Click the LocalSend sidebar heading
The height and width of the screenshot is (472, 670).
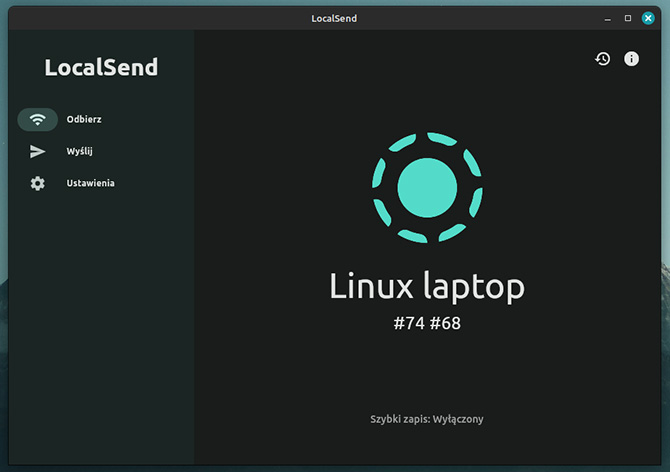tap(101, 67)
